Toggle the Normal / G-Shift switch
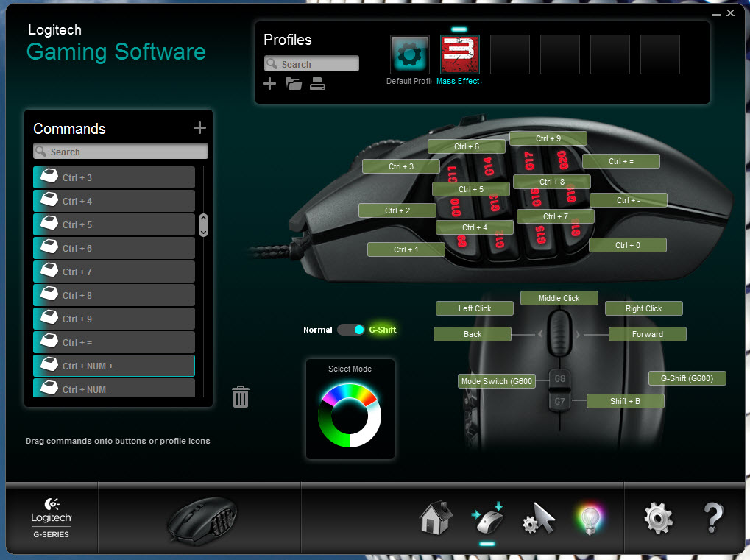Screen dimensions: 750x560 click(350, 330)
